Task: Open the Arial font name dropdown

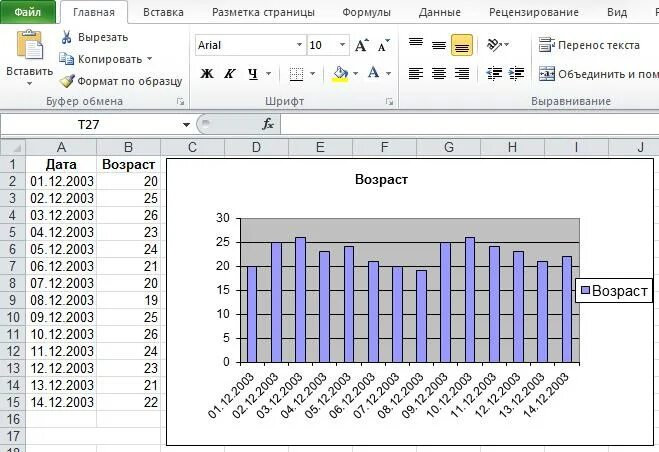Action: click(299, 45)
